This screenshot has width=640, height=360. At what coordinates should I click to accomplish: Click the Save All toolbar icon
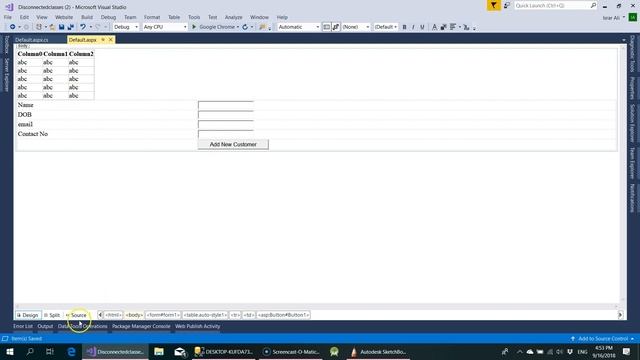coord(71,27)
